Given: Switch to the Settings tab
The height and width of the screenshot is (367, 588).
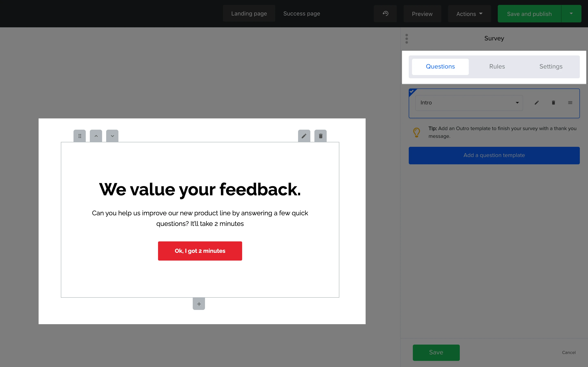Looking at the screenshot, I should coord(551,66).
